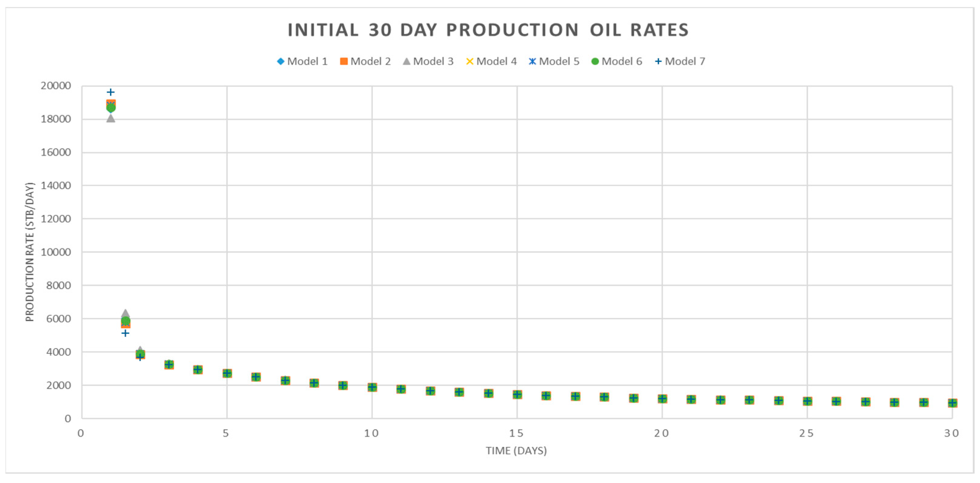Select the "Production Rate (STB/Day)" vertical axis title
Image resolution: width=980 pixels, height=483 pixels.
point(30,252)
